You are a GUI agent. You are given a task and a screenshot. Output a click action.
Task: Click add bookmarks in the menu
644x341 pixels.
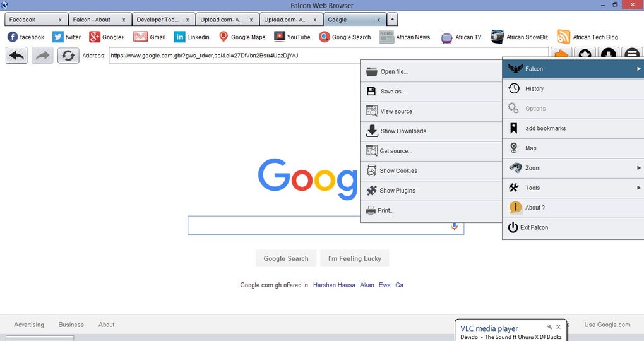click(x=573, y=128)
